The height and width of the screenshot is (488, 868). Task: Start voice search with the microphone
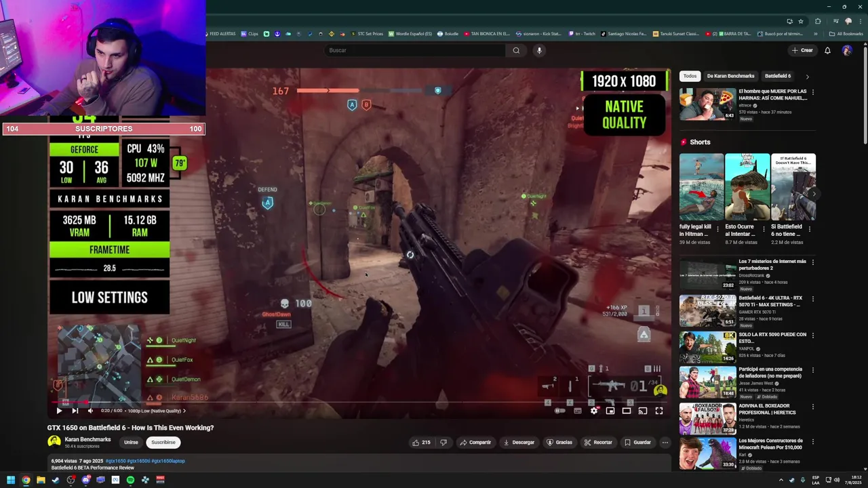click(x=539, y=50)
